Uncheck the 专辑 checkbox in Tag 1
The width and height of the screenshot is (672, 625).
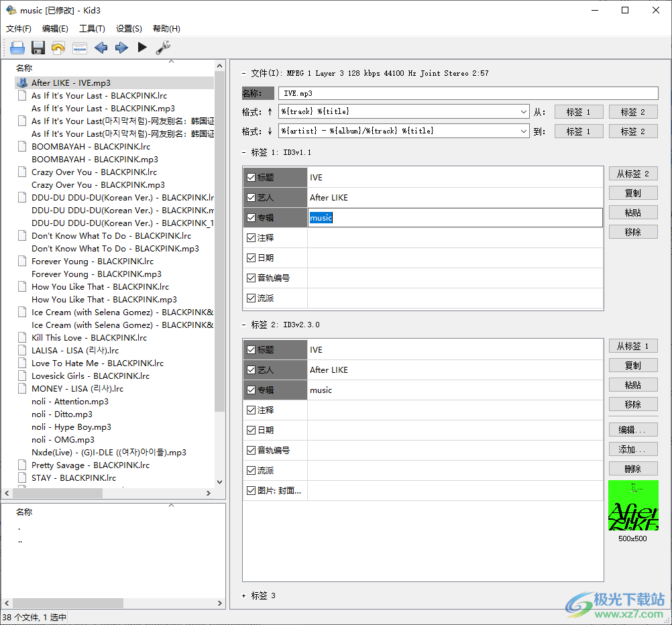pyautogui.click(x=251, y=218)
